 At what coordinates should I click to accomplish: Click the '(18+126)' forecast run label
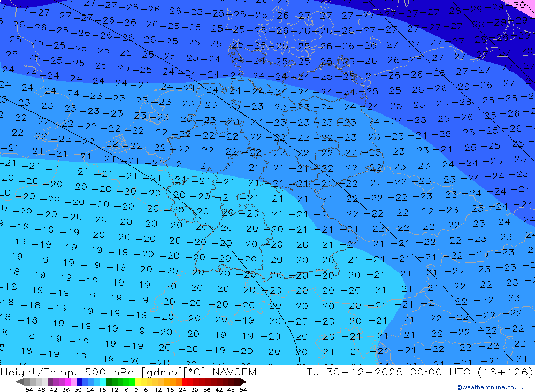(506, 372)
